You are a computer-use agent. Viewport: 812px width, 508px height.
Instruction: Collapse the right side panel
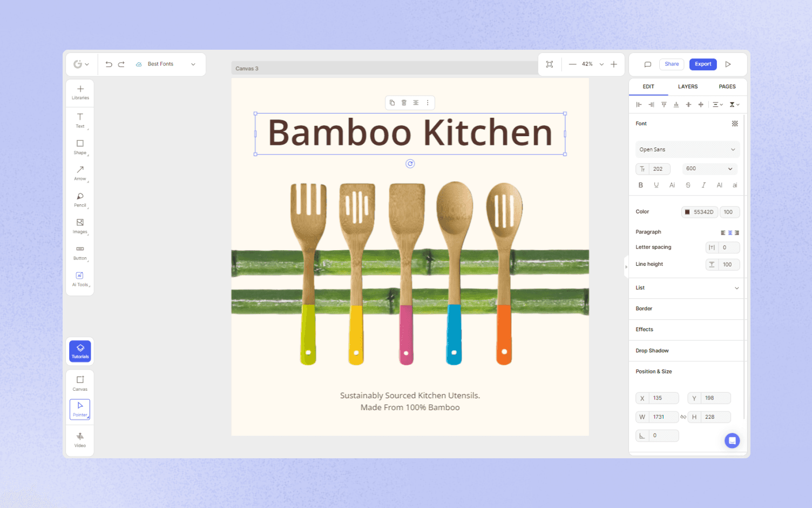point(626,267)
